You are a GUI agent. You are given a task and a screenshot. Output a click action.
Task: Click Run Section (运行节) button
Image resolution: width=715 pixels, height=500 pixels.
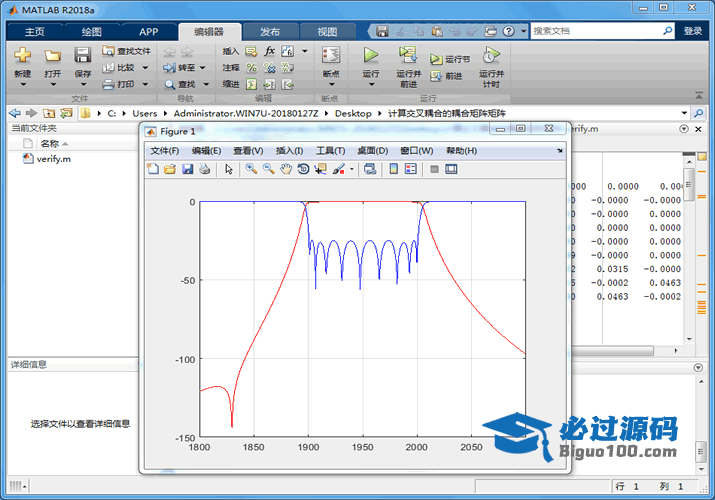point(450,59)
